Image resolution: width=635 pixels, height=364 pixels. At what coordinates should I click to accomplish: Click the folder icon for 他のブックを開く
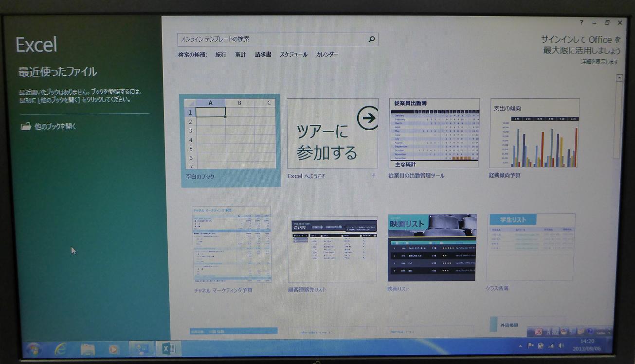(x=26, y=127)
